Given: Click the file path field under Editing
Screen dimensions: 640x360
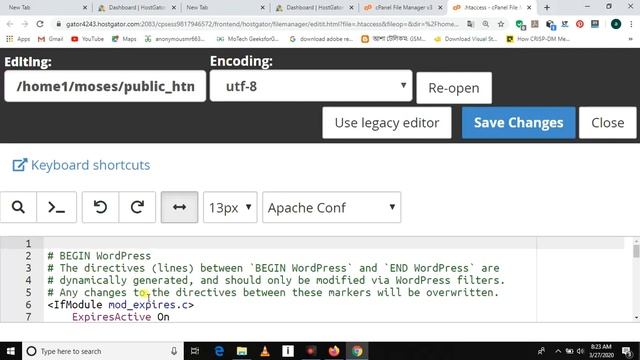Looking at the screenshot, I should pyautogui.click(x=105, y=86).
